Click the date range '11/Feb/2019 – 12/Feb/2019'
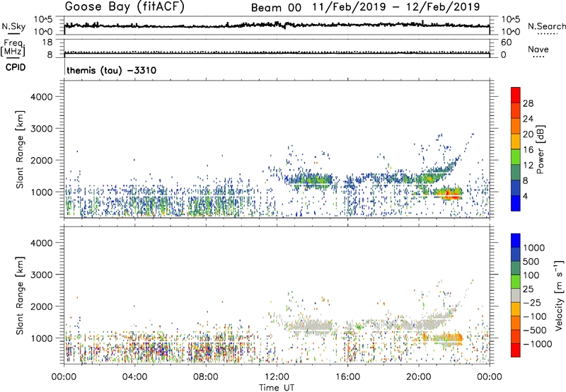566x392 pixels. point(397,7)
